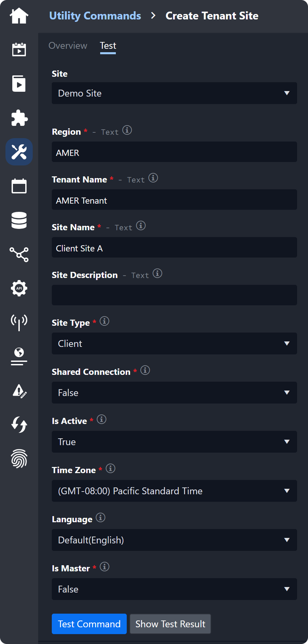Switch to the Overview tab
Image resolution: width=308 pixels, height=644 pixels.
(x=68, y=46)
